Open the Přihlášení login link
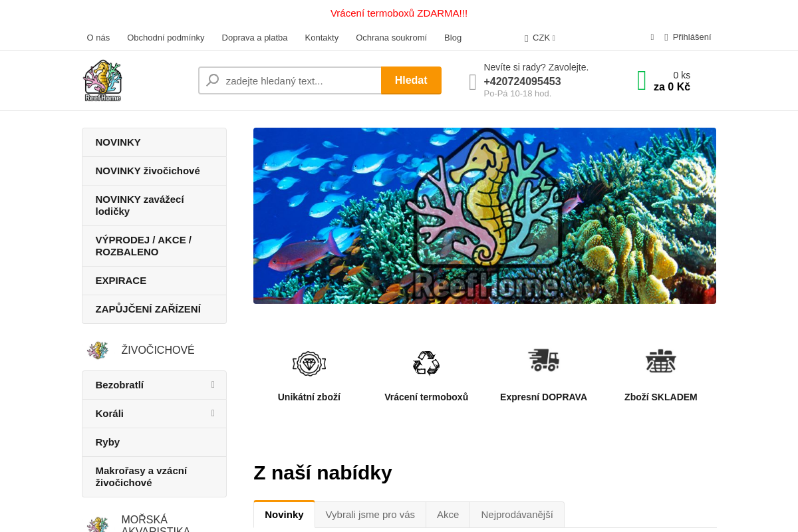The height and width of the screenshot is (532, 798). 692,37
